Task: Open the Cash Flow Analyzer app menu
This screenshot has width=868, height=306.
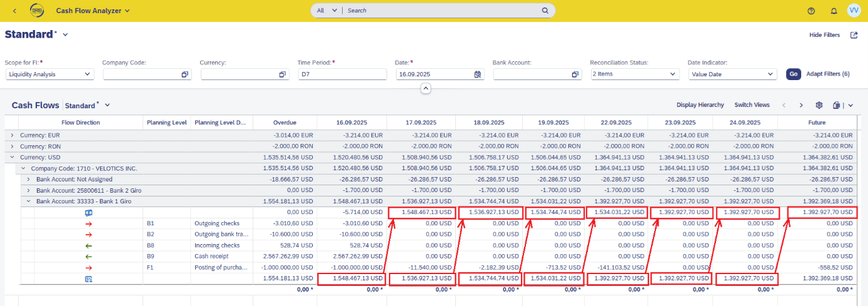Action: coord(93,11)
